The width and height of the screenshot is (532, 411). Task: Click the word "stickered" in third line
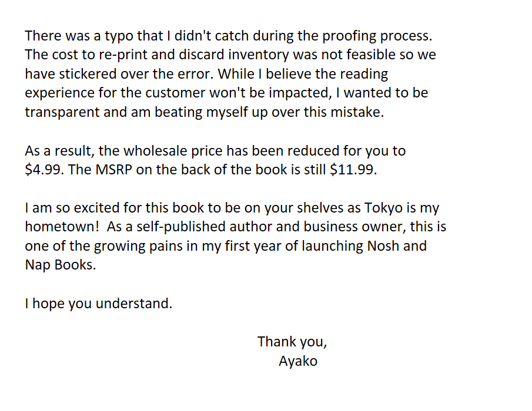88,74
